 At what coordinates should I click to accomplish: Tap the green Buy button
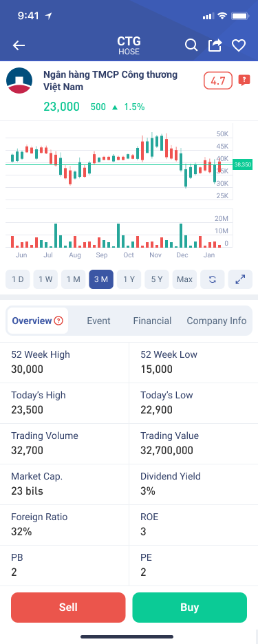pos(189,607)
